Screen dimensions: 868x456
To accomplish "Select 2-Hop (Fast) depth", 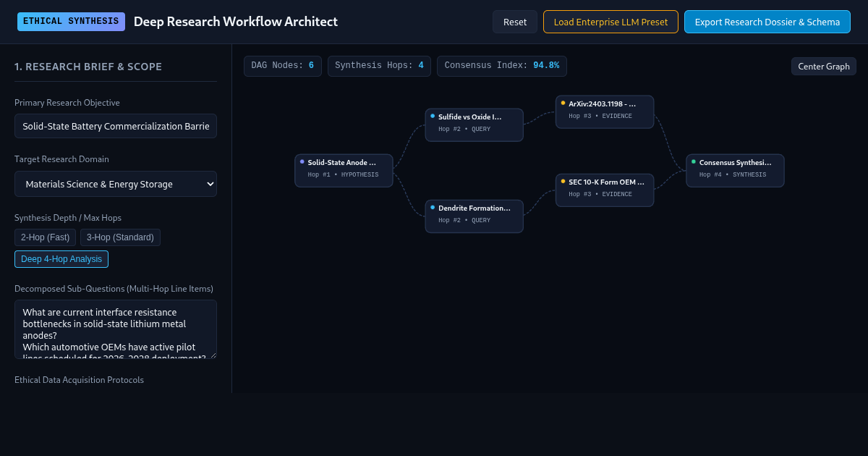I will pyautogui.click(x=45, y=237).
